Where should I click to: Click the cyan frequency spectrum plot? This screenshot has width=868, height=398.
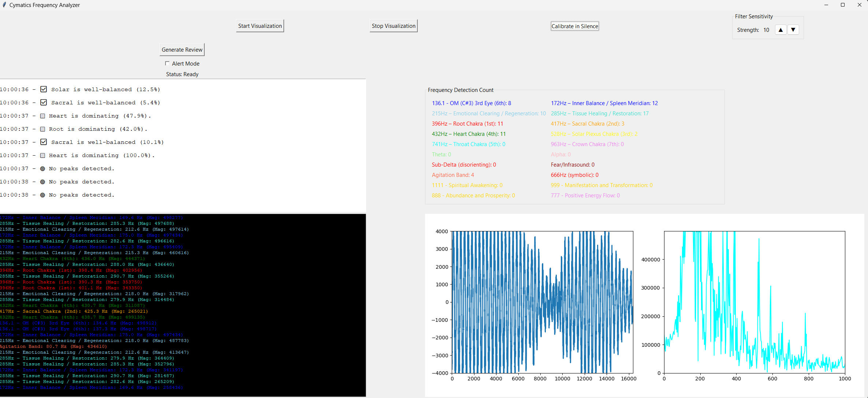(754, 302)
